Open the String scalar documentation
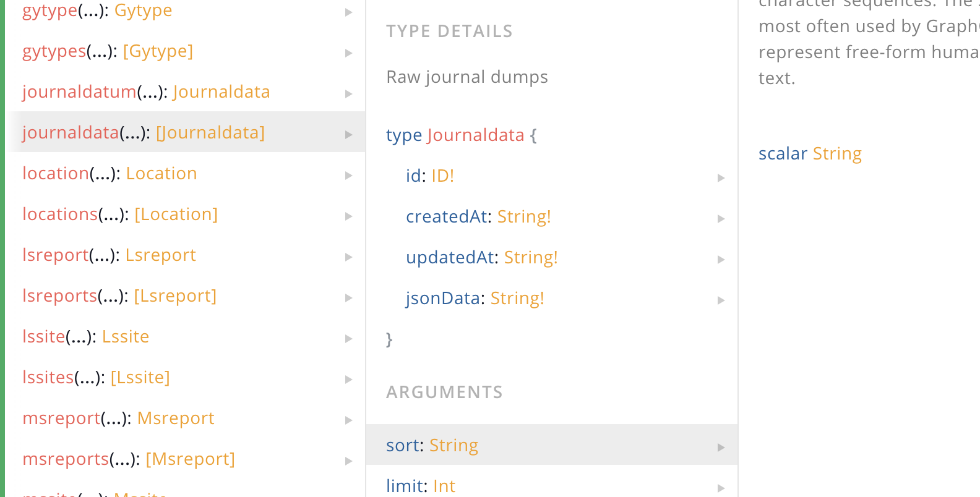 pos(837,153)
